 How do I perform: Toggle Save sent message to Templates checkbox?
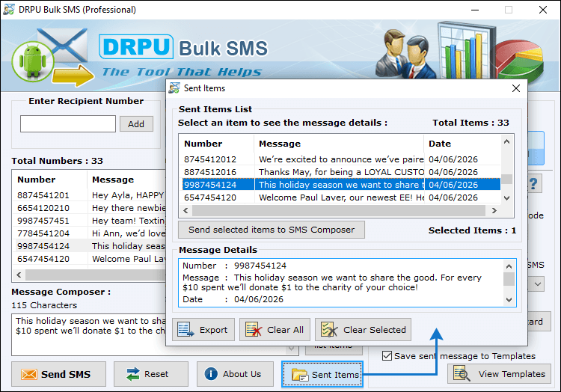tap(387, 356)
